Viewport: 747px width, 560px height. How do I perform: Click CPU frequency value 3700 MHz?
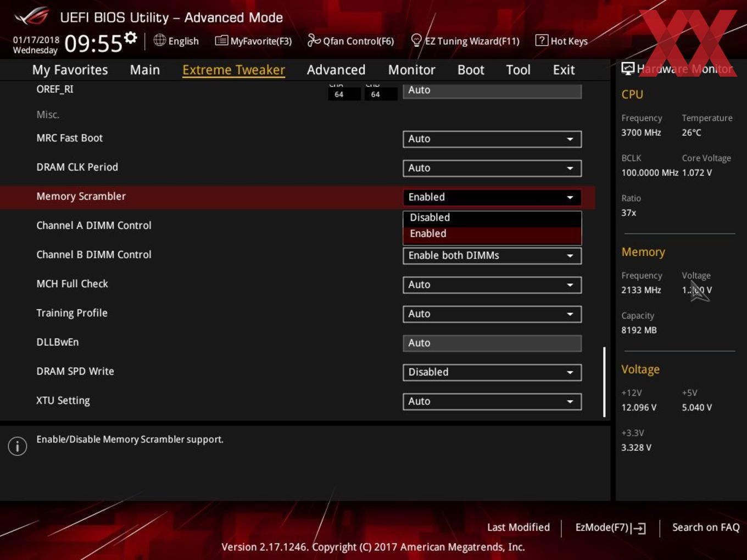click(x=641, y=132)
